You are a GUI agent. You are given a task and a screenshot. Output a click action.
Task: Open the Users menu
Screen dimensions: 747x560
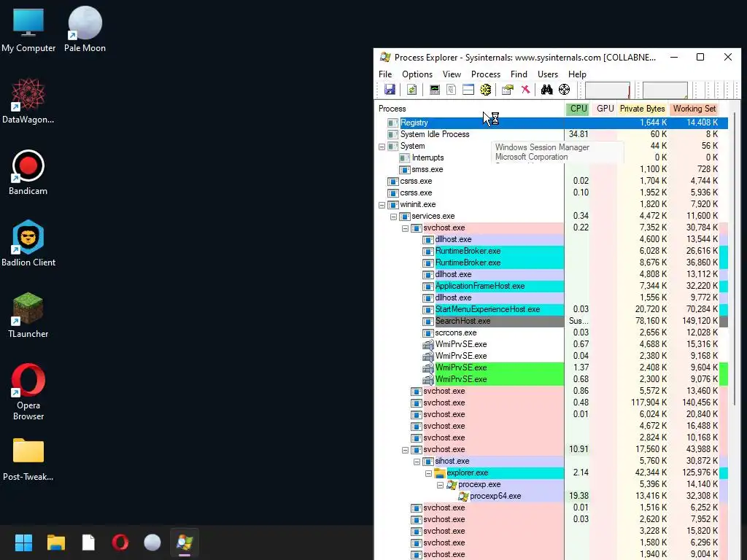point(548,74)
